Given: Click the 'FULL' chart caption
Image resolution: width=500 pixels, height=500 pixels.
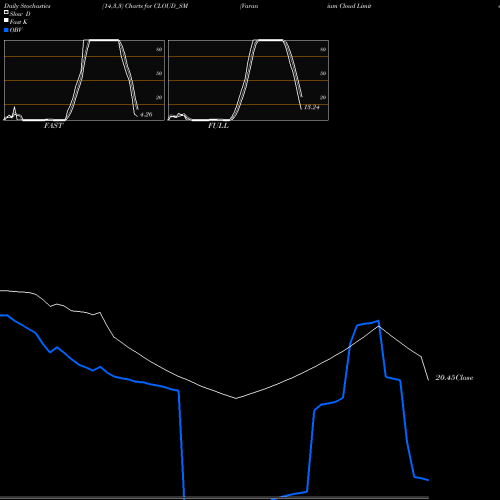Looking at the screenshot, I should (218, 126).
